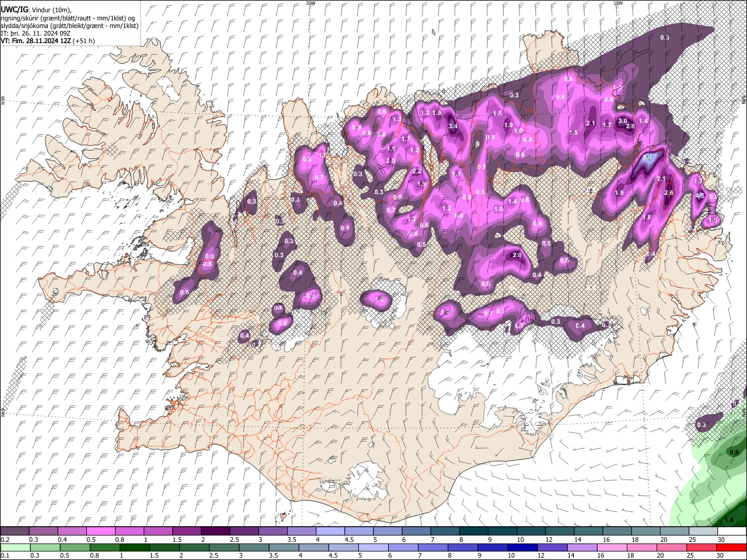The height and width of the screenshot is (560, 747).
Task: Click the rain scale swatch for 9–10 mm
Action: tap(491, 548)
